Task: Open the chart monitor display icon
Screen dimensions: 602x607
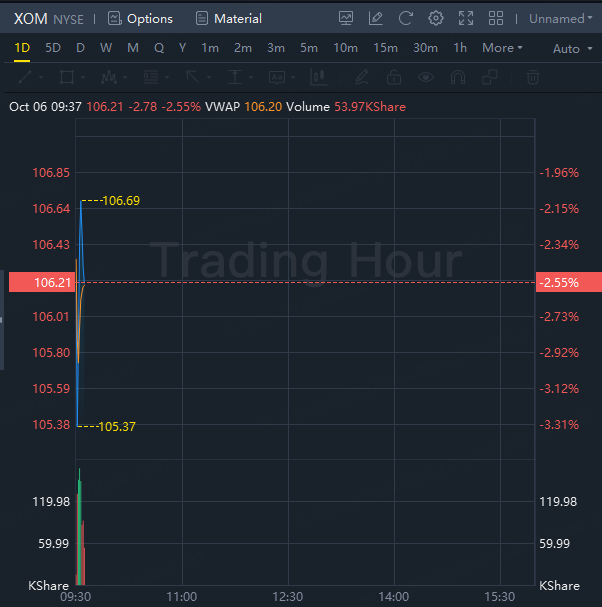Action: coord(346,18)
